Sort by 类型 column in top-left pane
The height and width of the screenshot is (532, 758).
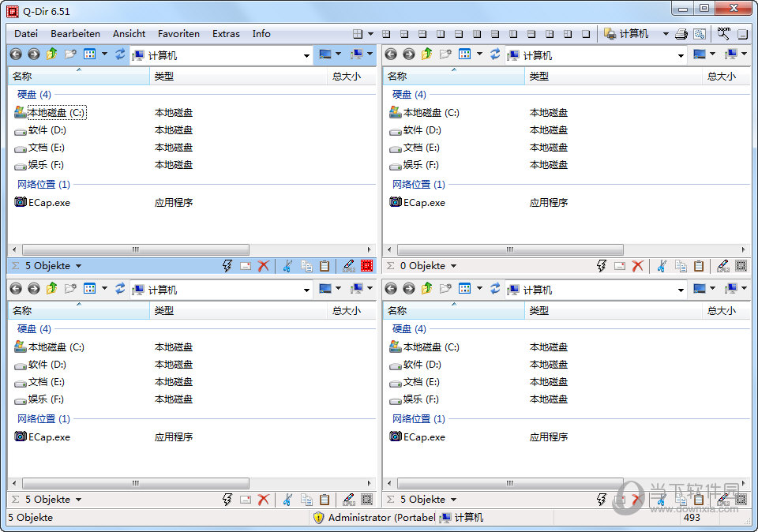click(x=238, y=76)
